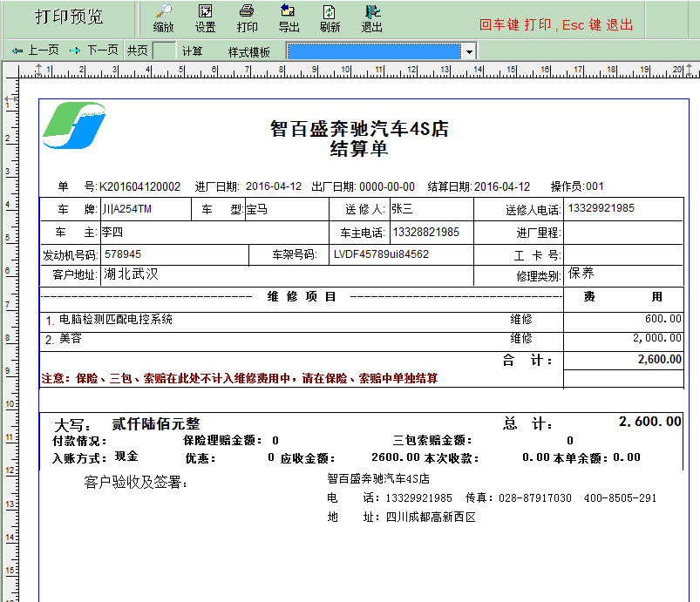Image resolution: width=700 pixels, height=602 pixels.
Task: Click the uppercase amount 贰仟陆佰元整
Action: click(x=156, y=423)
